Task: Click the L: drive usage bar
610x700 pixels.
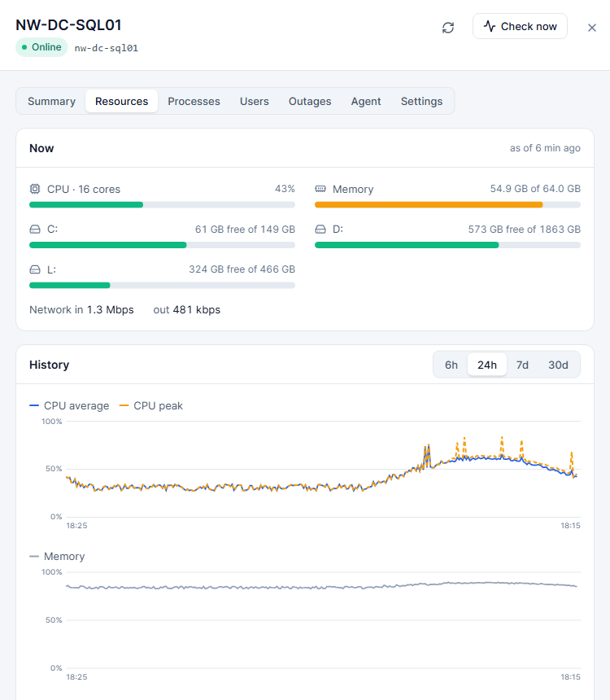Action: pyautogui.click(x=162, y=285)
